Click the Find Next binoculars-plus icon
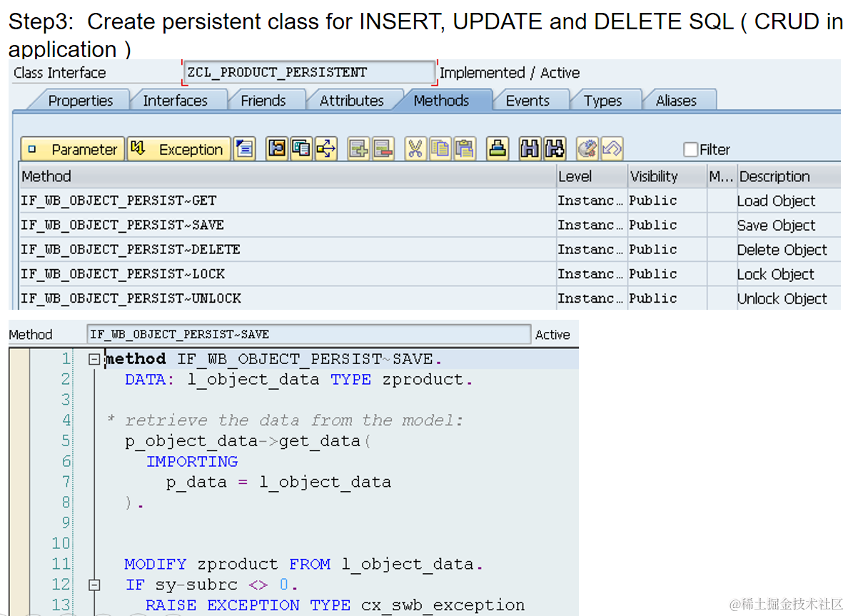848x616 pixels. pyautogui.click(x=555, y=148)
